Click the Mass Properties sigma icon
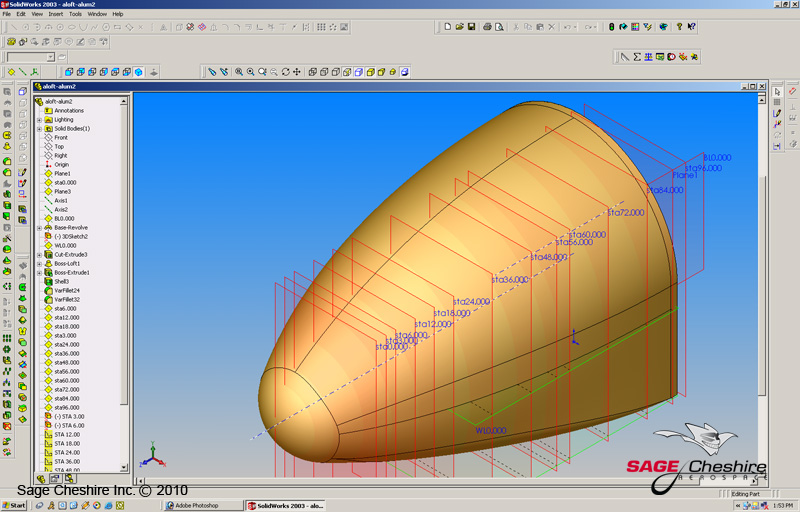Image resolution: width=800 pixels, height=512 pixels. (637, 56)
